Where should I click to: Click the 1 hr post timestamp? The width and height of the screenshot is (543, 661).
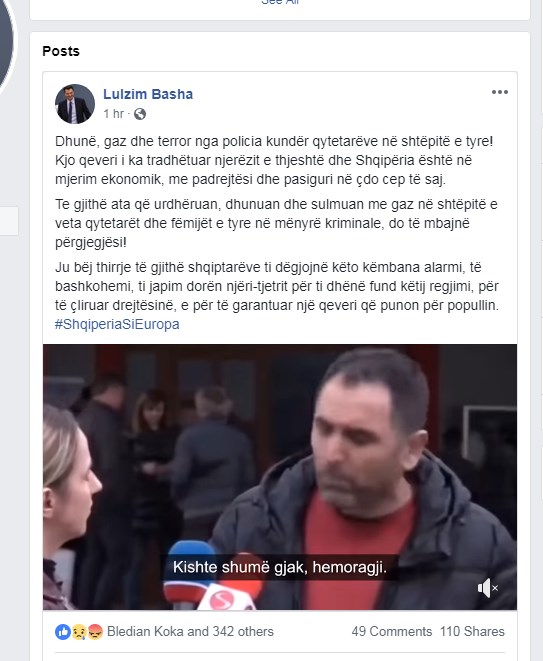pos(113,114)
